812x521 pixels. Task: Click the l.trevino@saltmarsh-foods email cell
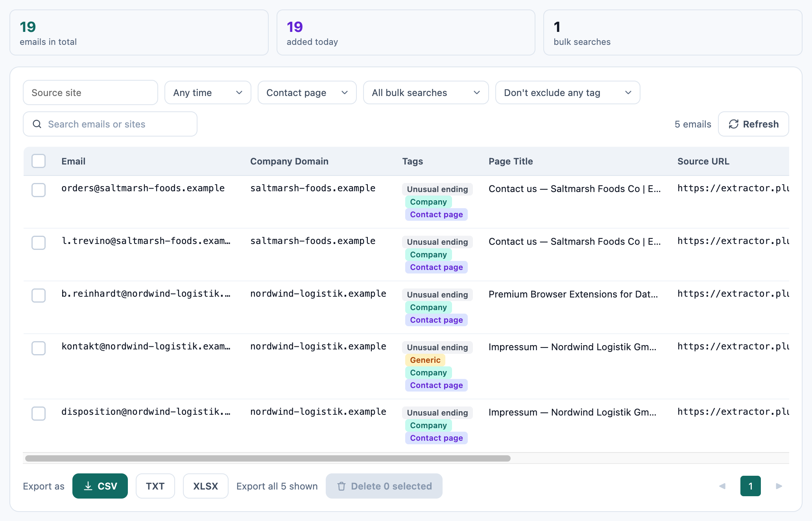click(x=146, y=241)
